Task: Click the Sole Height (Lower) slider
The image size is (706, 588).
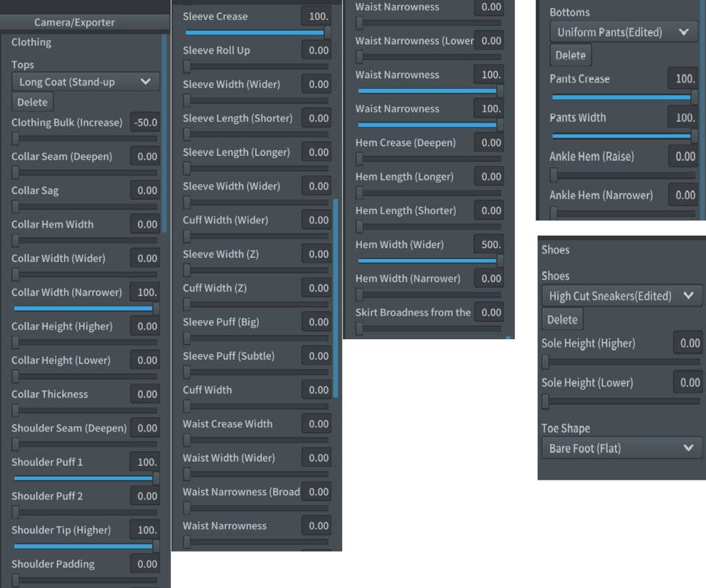Action: click(621, 401)
